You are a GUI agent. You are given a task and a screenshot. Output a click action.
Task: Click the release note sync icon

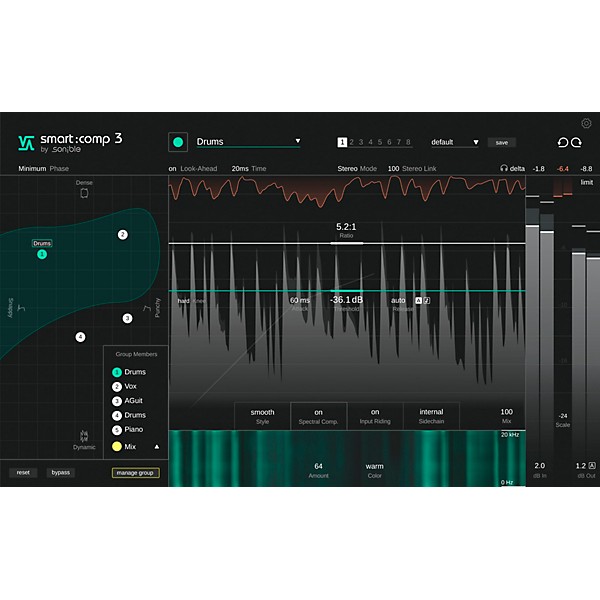[427, 301]
